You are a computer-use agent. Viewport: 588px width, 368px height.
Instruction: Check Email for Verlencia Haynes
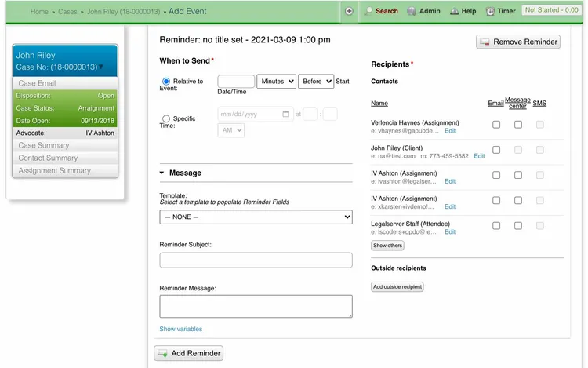click(x=496, y=125)
